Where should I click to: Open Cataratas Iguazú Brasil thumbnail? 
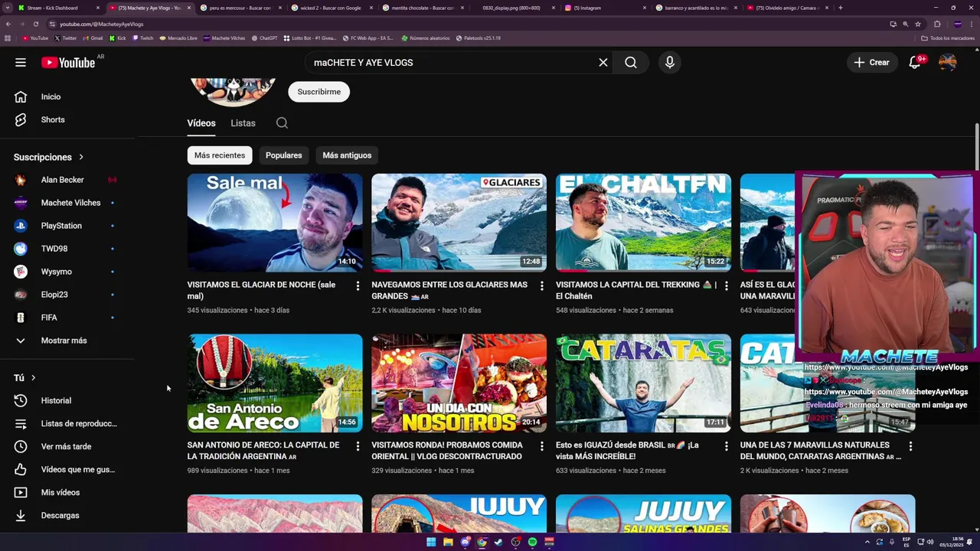[643, 383]
